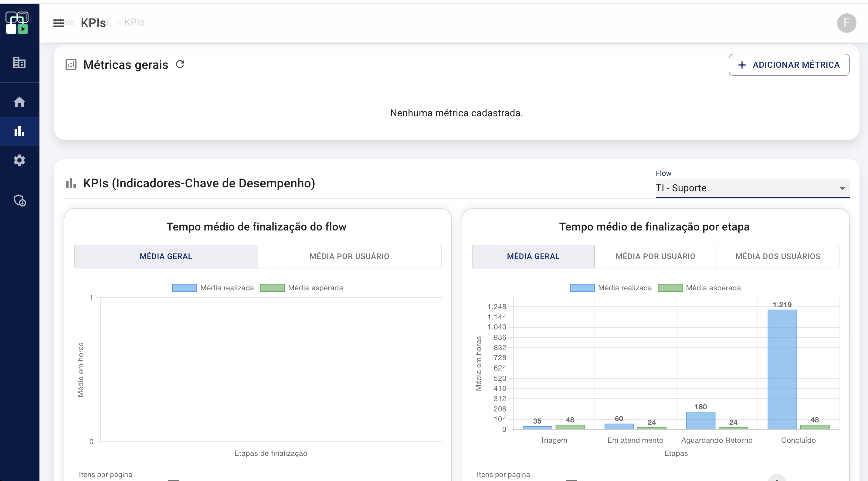Click 'Tempo médio de finalização por etapa' title

point(654,227)
